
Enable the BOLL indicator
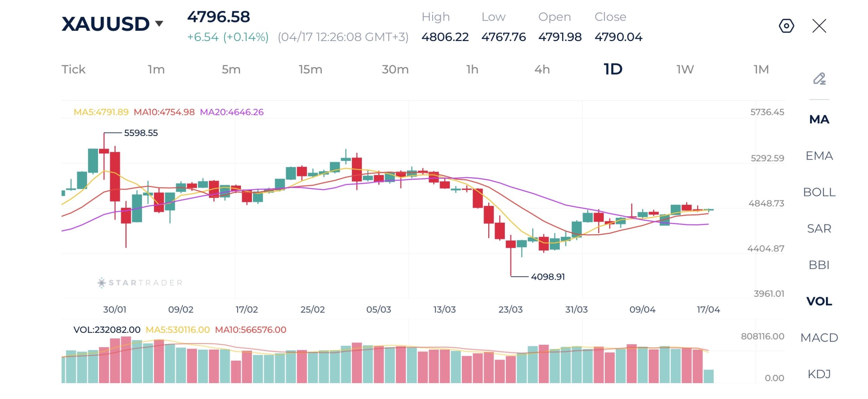point(819,192)
